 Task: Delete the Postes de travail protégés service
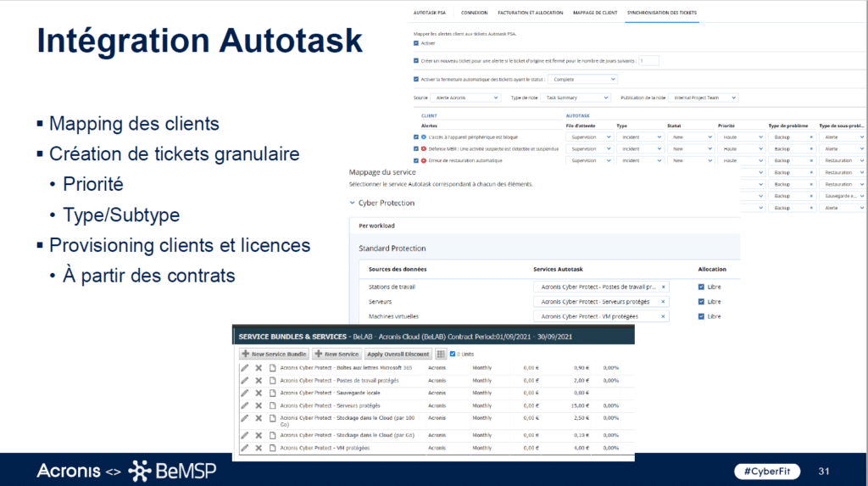pyautogui.click(x=259, y=381)
